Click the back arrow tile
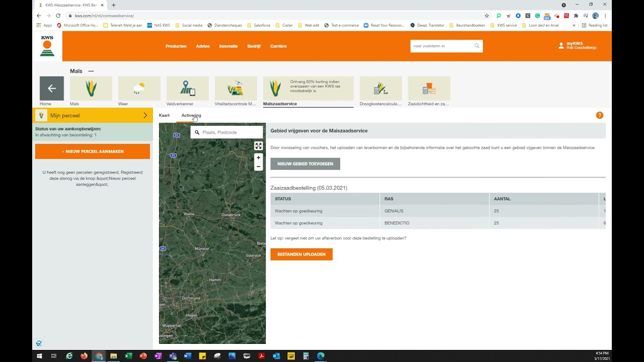Viewport: 644px width, 362px height. point(52,88)
